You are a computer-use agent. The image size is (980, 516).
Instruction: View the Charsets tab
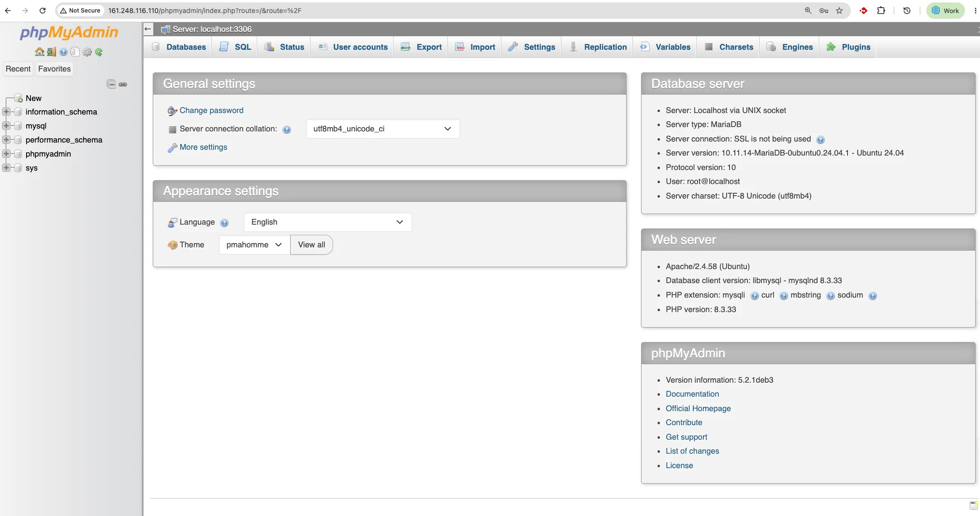pos(729,47)
